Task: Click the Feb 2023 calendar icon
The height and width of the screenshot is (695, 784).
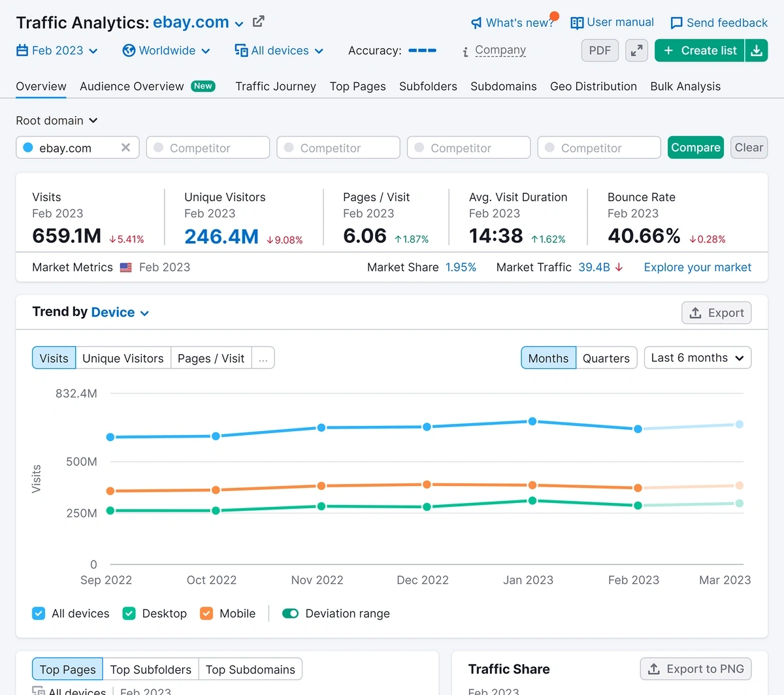Action: coord(22,50)
